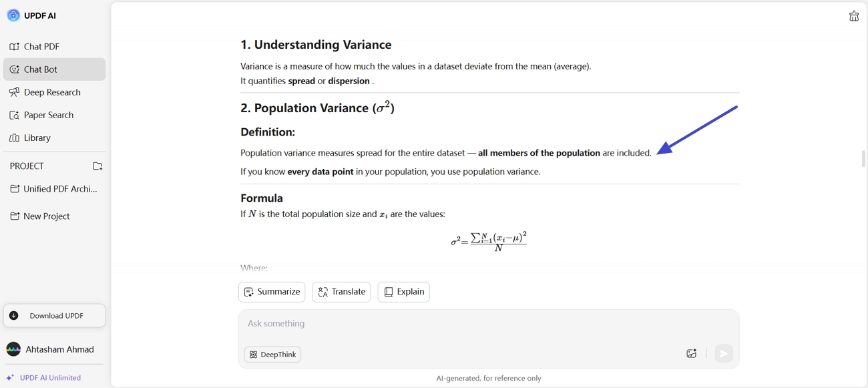Toggle DeepThink mode
The width and height of the screenshot is (868, 388).
(272, 354)
